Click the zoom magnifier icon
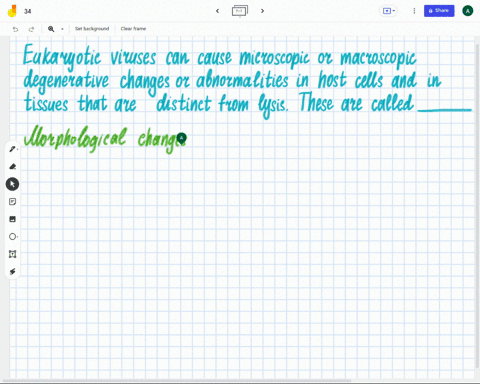The height and width of the screenshot is (384, 480). pos(51,29)
